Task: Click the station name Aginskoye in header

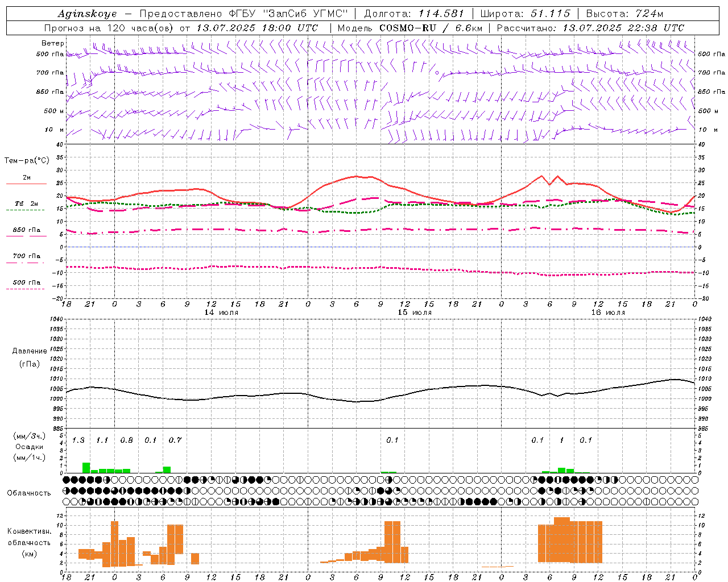Action: (x=87, y=14)
